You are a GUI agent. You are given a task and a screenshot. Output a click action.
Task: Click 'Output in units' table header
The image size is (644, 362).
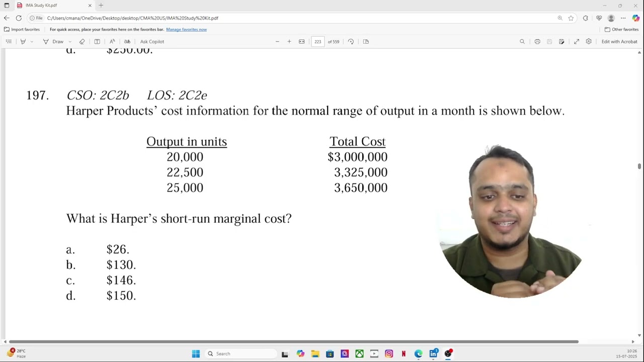tap(187, 142)
